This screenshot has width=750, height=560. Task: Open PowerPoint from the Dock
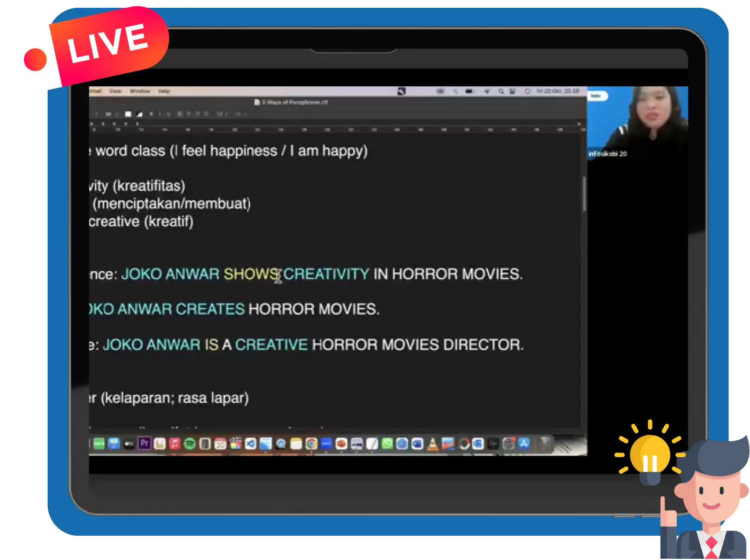[x=342, y=444]
